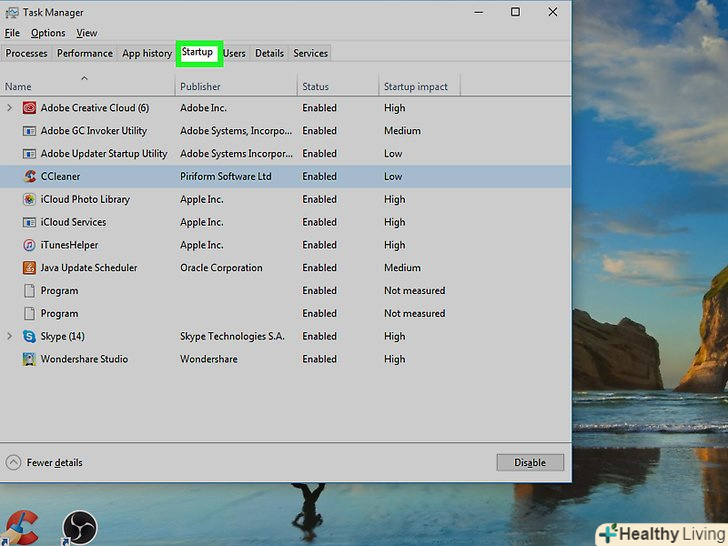
Task: Click the Adobe Updater Startup Utility icon
Action: 29,154
